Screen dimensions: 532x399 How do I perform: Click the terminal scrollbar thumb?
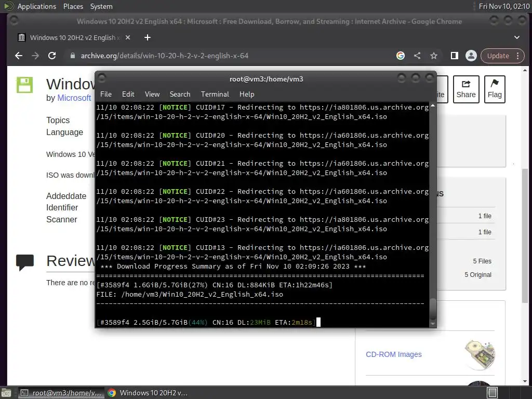[433, 309]
